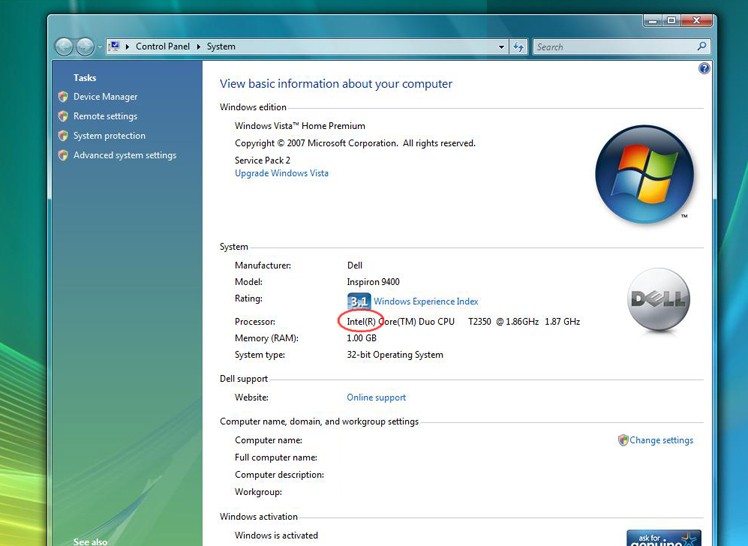Select Control Panel in the breadcrumb
The image size is (748, 546).
163,47
